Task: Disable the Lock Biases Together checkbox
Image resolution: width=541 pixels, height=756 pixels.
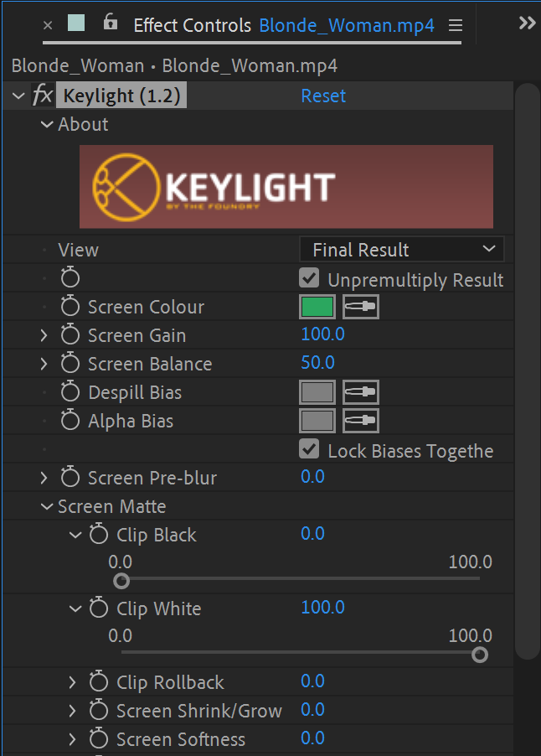Action: coord(310,449)
